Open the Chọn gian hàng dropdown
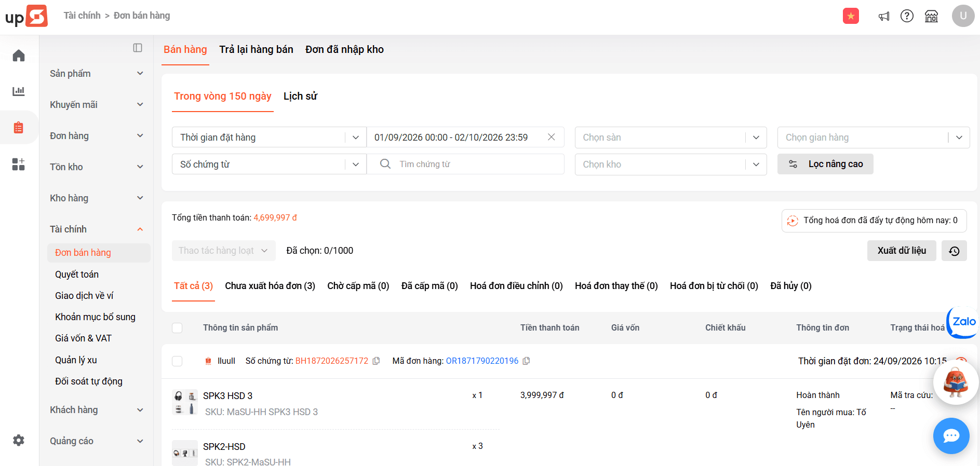Screen dimensions: 980x466 (874, 138)
